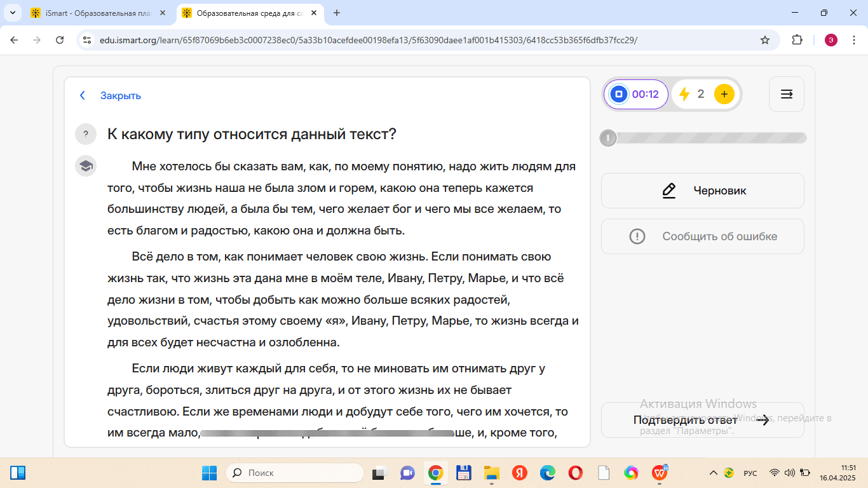
Task: Open the task list menu icon
Action: (786, 95)
